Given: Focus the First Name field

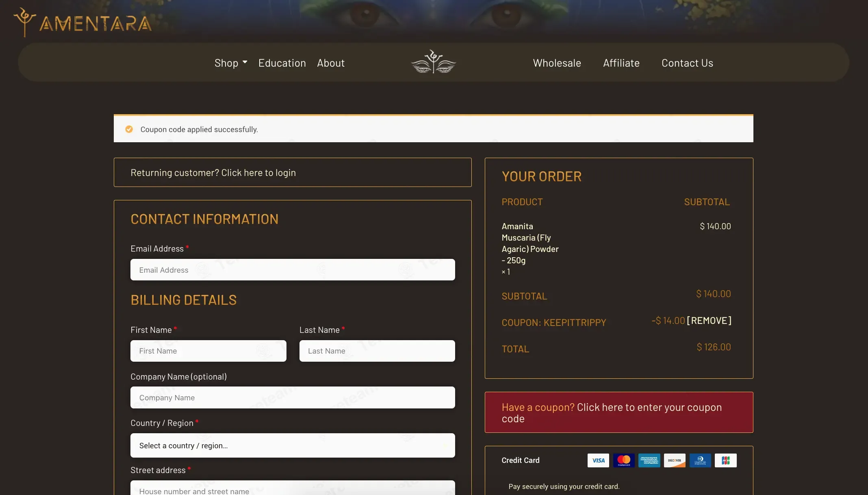Looking at the screenshot, I should (x=208, y=351).
